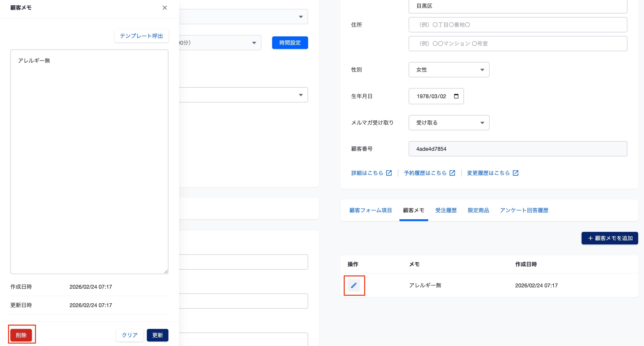Image resolution: width=644 pixels, height=346 pixels.
Task: Open the 予約履歴はこちら link
Action: [x=425, y=173]
